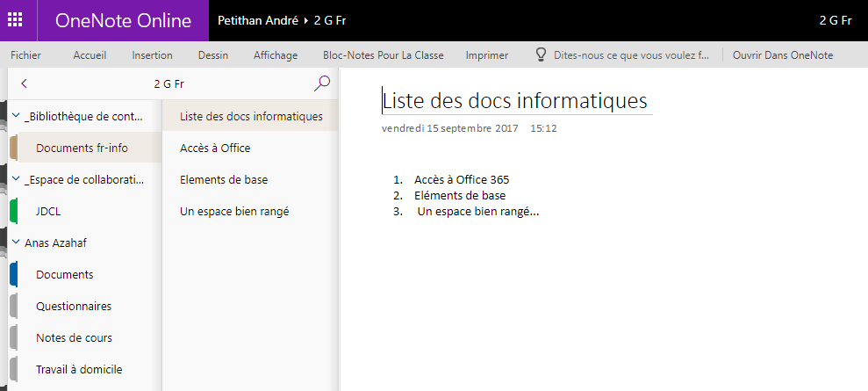
Task: Click gray tab icon beside Notes de cours
Action: pyautogui.click(x=14, y=337)
